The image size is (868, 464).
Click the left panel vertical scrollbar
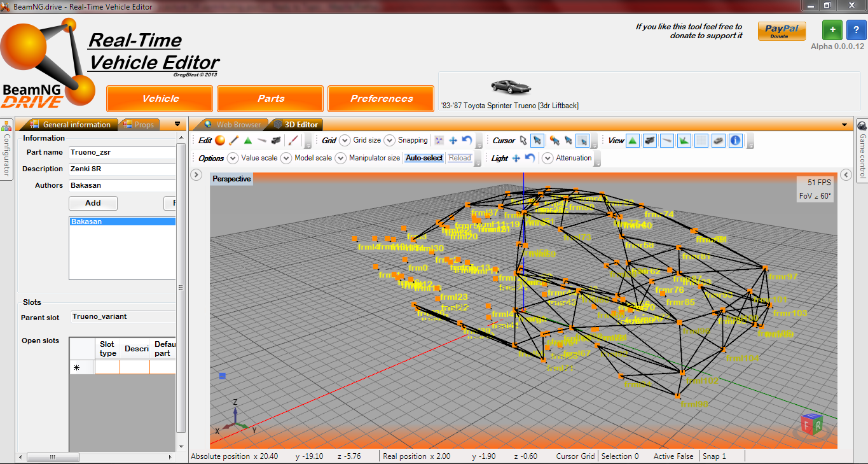coord(181,286)
